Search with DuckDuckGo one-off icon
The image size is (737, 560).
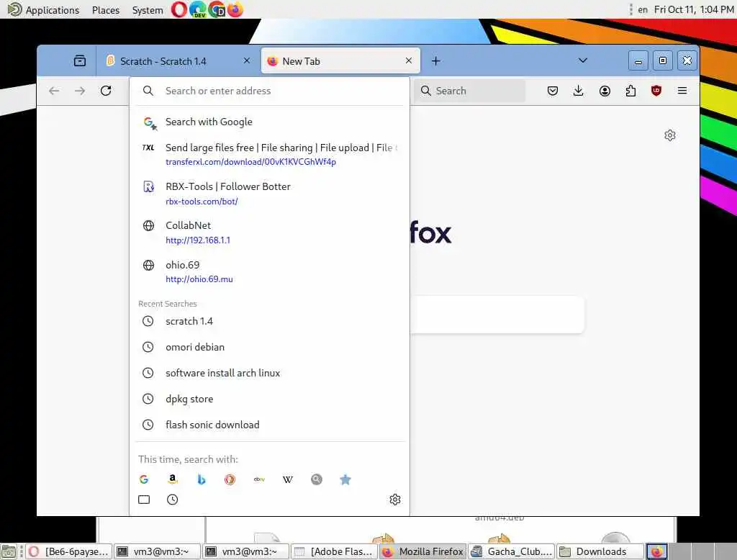pos(230,479)
